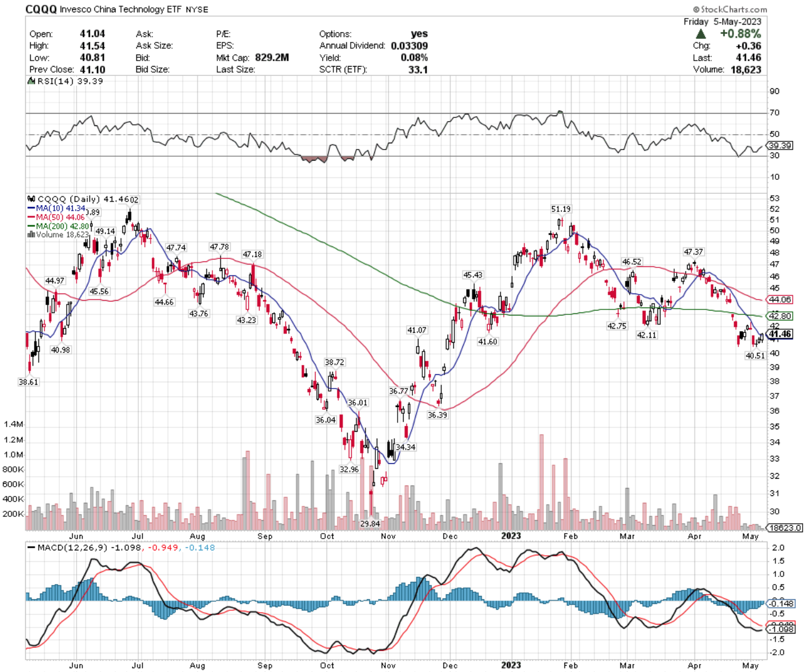Screen dimensions: 810x672
Task: Click the RSI line marker beside RSI(14)
Action: pyautogui.click(x=31, y=81)
